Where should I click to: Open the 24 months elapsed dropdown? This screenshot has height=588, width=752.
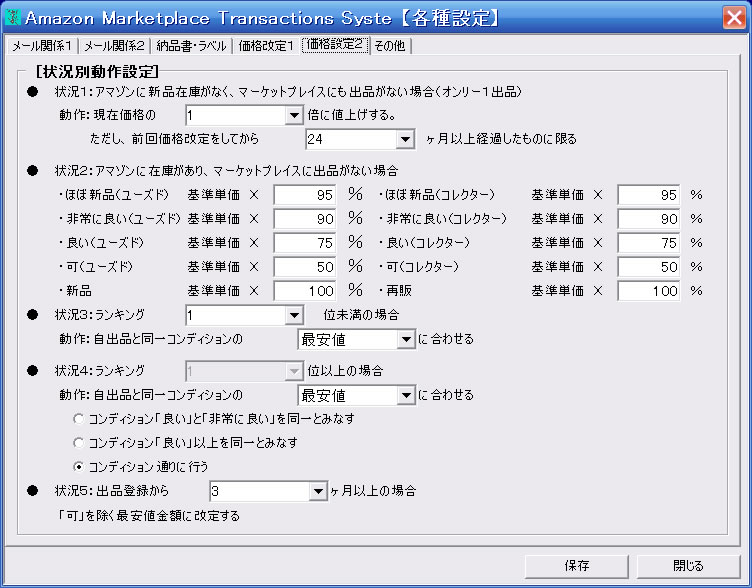tap(405, 139)
